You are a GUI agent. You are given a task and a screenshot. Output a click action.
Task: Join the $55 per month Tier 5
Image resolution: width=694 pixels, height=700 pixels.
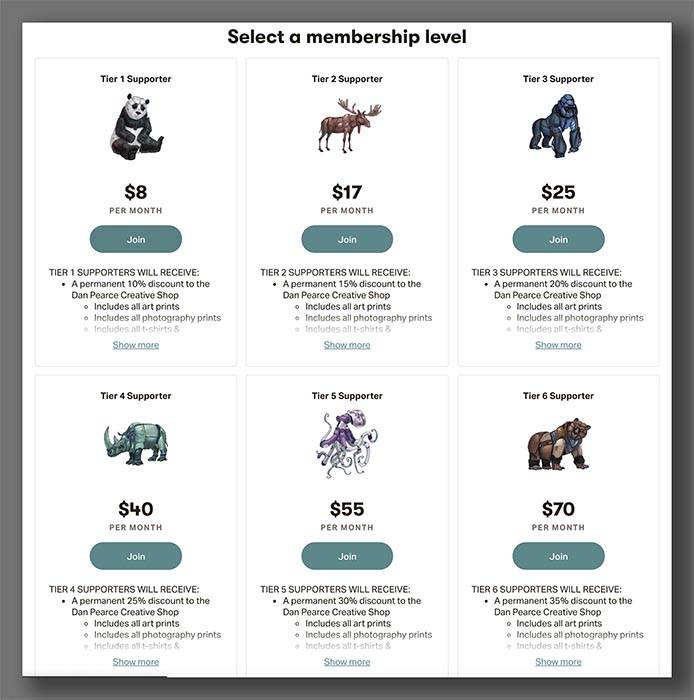click(347, 556)
